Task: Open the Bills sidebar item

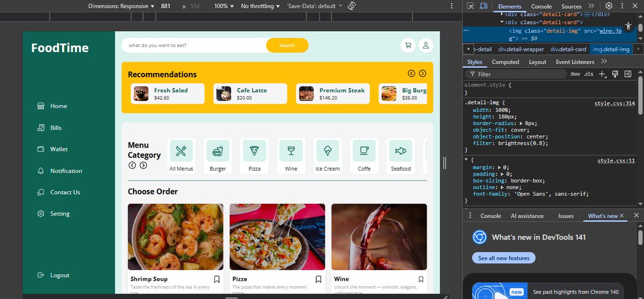Action: pyautogui.click(x=49, y=128)
